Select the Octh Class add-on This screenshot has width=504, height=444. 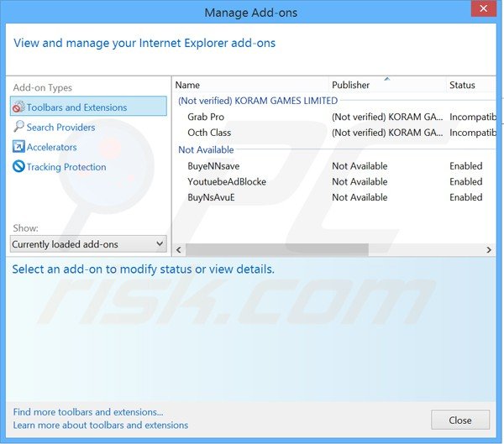tap(209, 133)
